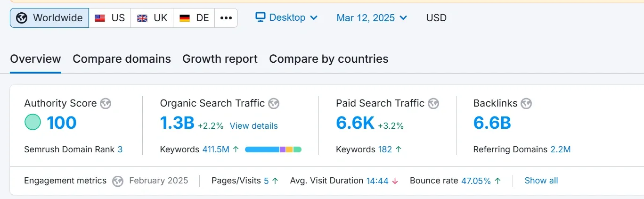Click up arrow beside Bounce rate
The height and width of the screenshot is (199, 644).
point(498,181)
